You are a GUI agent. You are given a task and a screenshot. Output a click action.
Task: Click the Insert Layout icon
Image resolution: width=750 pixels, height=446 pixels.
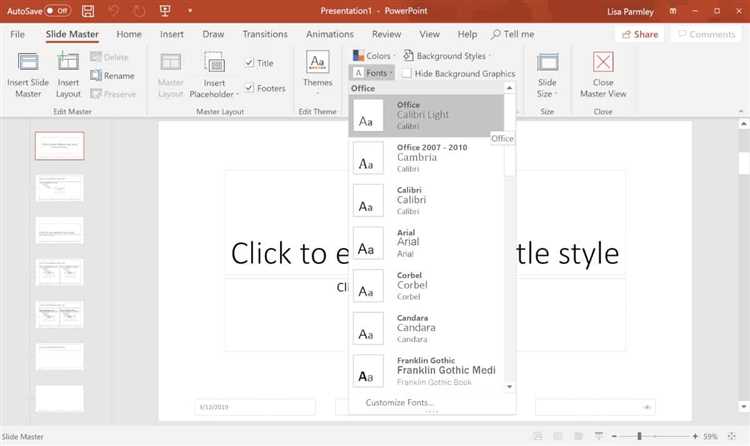click(x=68, y=63)
